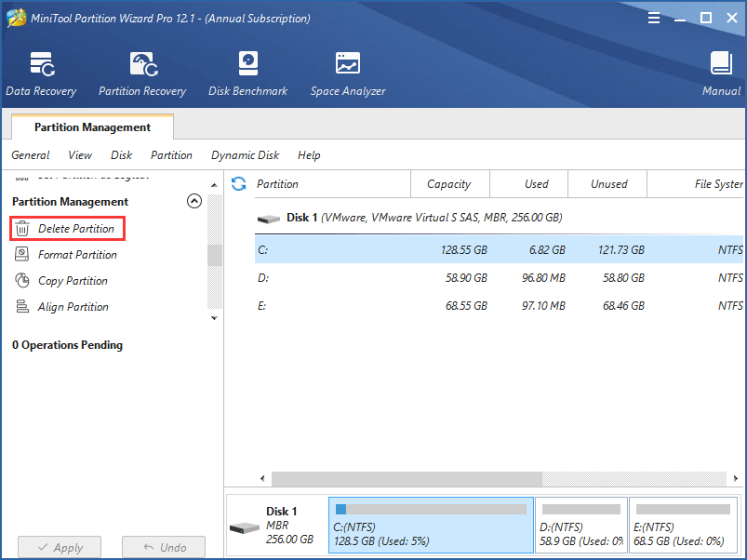Sort by the Capacity column header
Screen dimensions: 747x560
tap(450, 184)
